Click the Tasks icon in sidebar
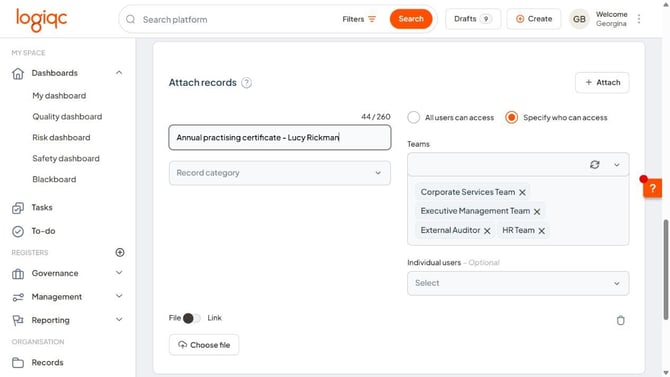Viewport: 670px width, 377px height. (18, 208)
